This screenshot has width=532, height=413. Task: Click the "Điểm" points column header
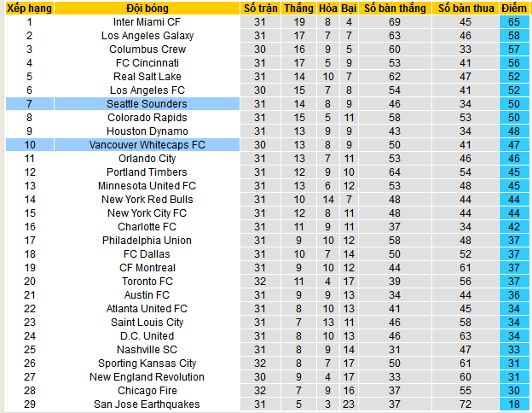click(x=514, y=8)
